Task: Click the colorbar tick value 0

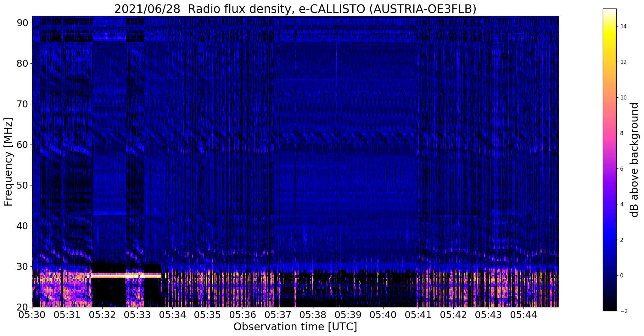Action: click(x=621, y=276)
